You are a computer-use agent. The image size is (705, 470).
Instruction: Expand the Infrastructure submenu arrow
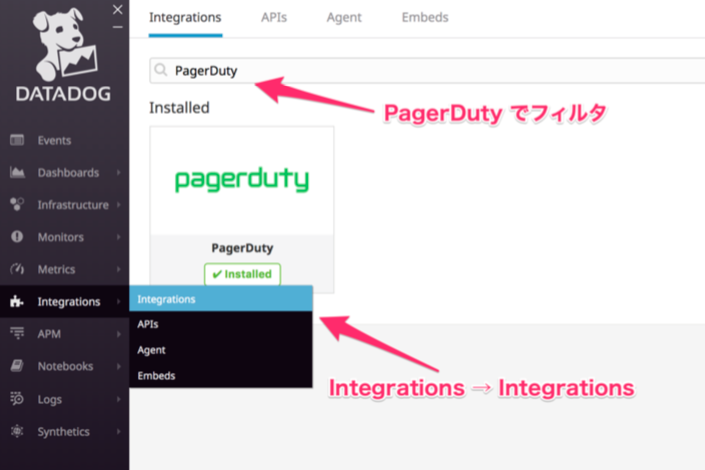tap(119, 205)
